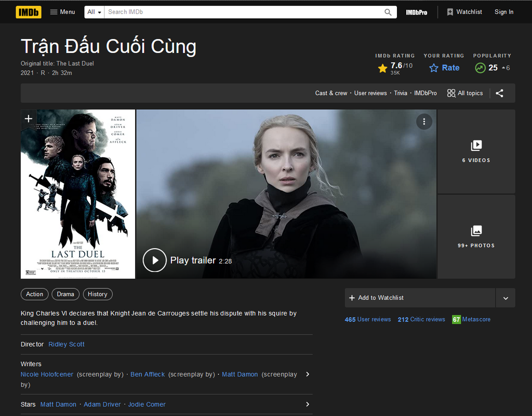Screen dimensions: 532x416
Task: Open IMDbPro link in the title bar
Action: 425,93
